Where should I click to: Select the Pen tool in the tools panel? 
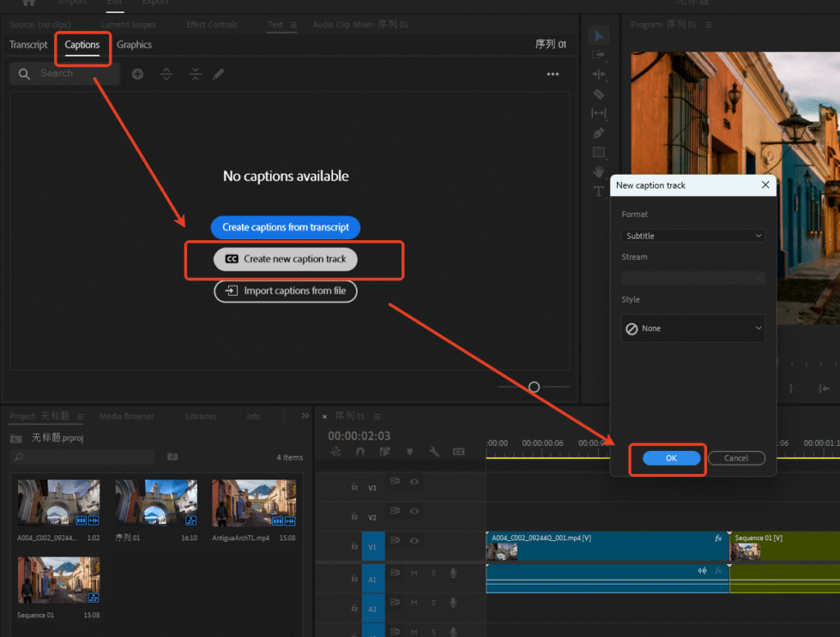[599, 131]
